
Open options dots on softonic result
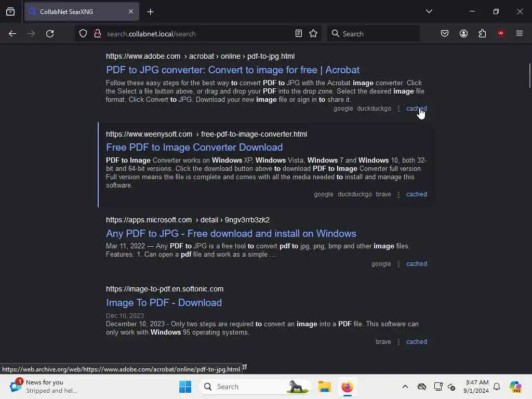point(398,342)
